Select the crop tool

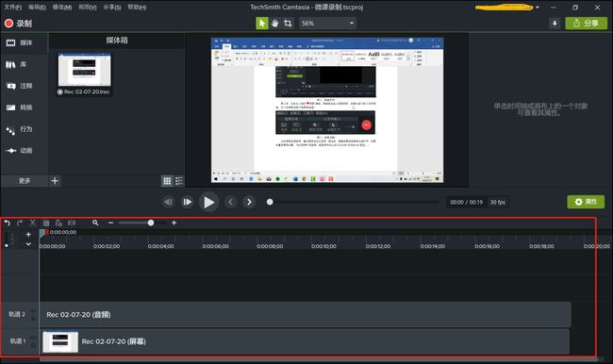288,24
